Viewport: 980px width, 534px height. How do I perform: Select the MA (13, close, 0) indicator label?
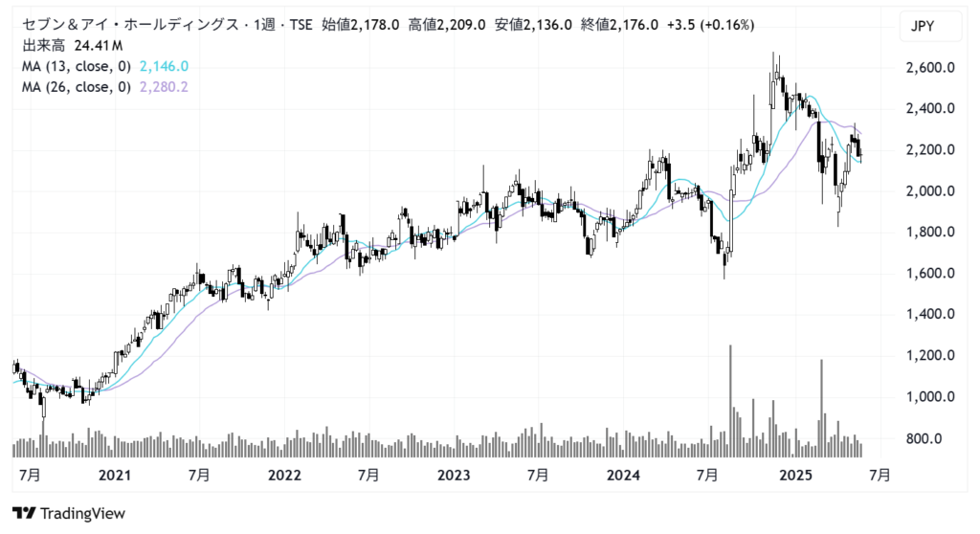point(77,66)
